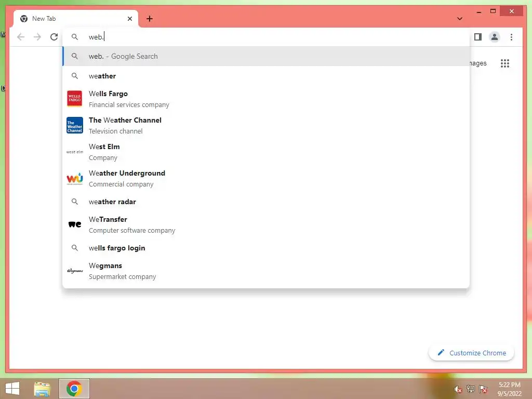
Task: Select the 'web. - Google Search' suggestion
Action: (x=266, y=56)
